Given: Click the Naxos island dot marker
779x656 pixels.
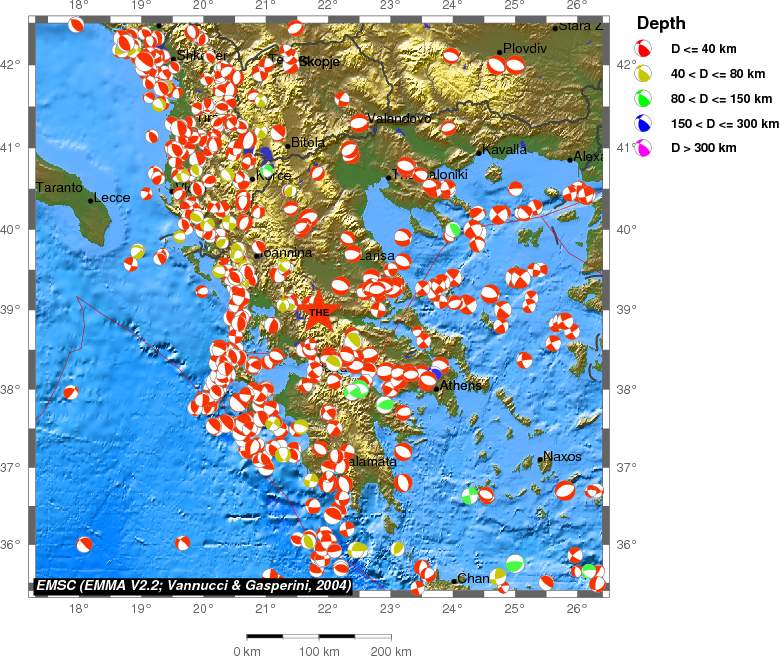Looking at the screenshot, I should coord(541,460).
